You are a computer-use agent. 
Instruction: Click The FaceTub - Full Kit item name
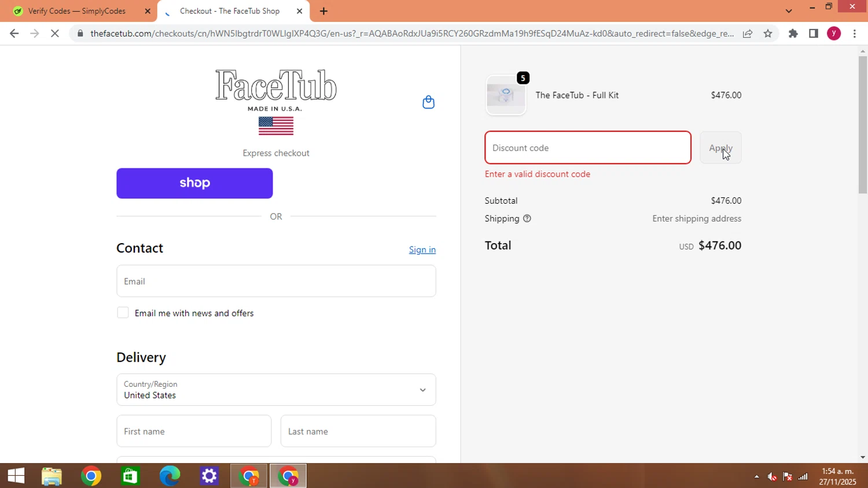[x=577, y=95]
